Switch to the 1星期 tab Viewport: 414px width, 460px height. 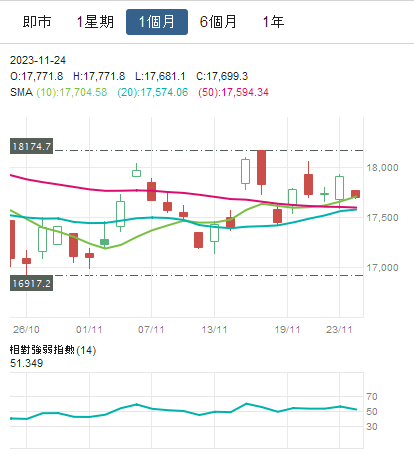(x=95, y=22)
